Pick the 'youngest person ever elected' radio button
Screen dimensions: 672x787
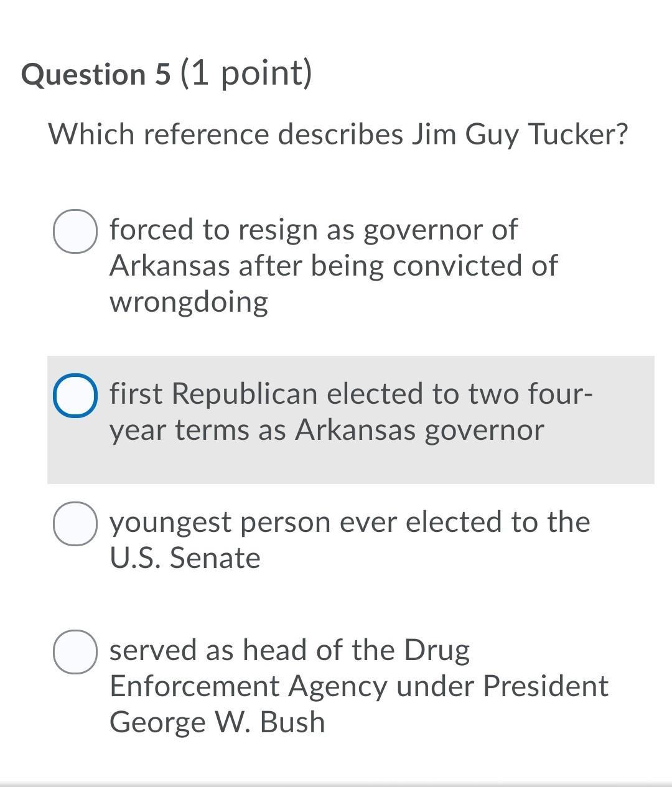tap(75, 524)
